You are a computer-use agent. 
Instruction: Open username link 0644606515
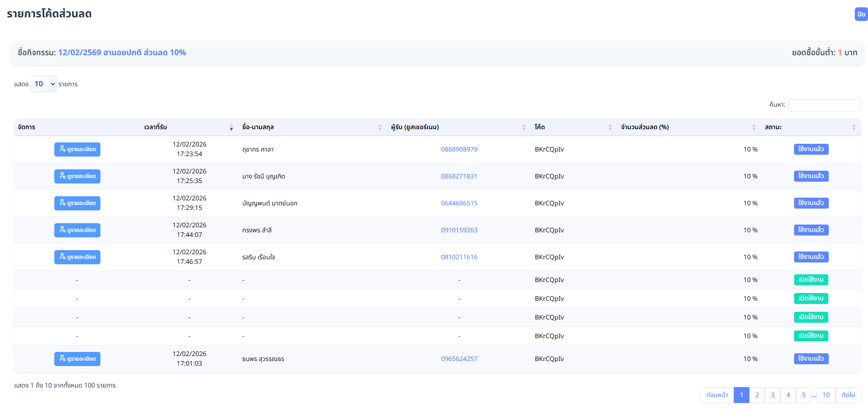[459, 203]
